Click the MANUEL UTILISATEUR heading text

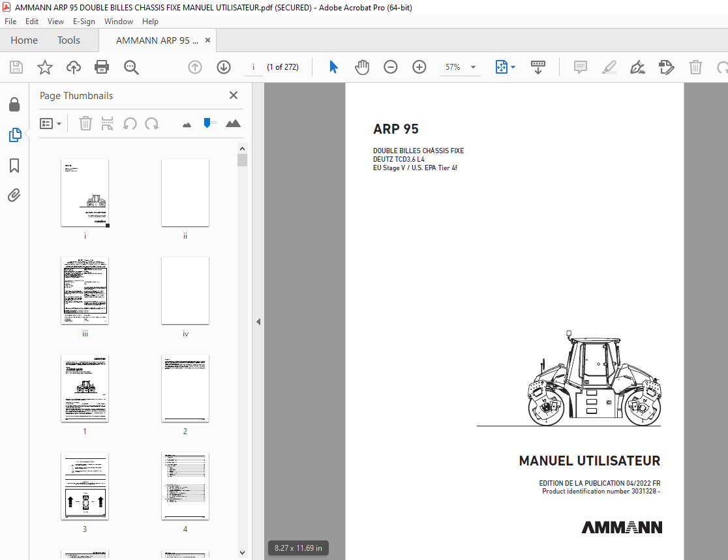[589, 461]
